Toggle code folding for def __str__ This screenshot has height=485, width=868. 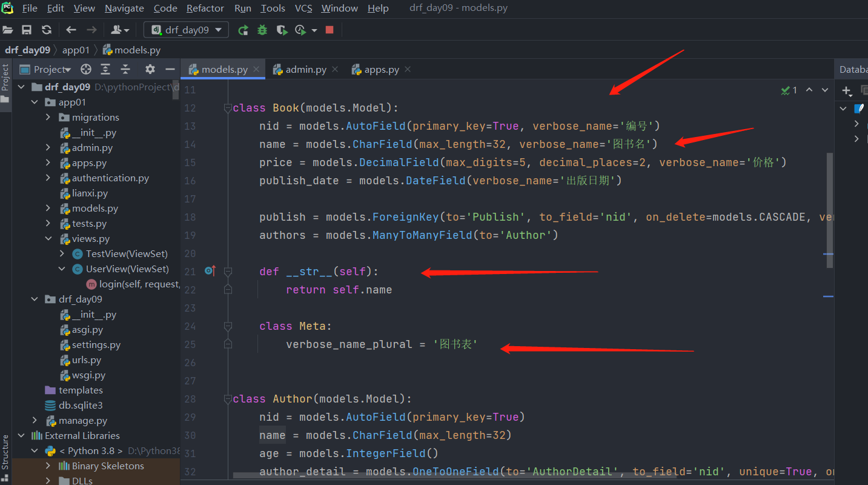click(228, 272)
